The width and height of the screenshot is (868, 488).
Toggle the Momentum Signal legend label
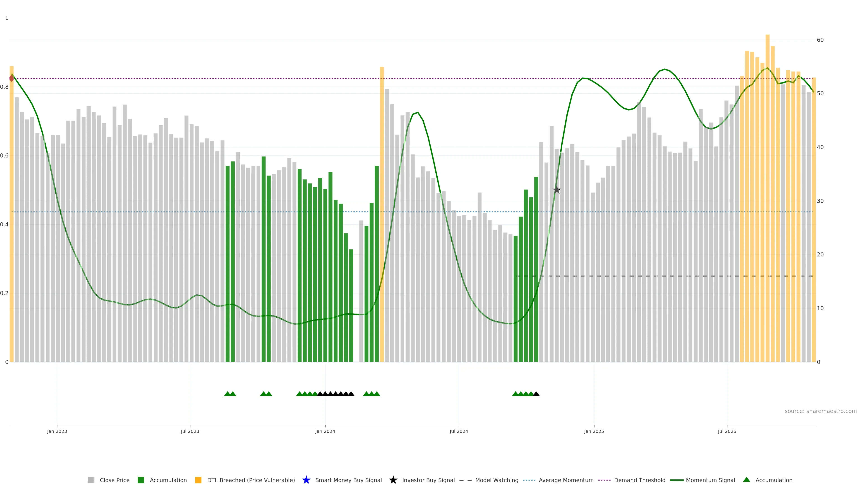(x=710, y=480)
